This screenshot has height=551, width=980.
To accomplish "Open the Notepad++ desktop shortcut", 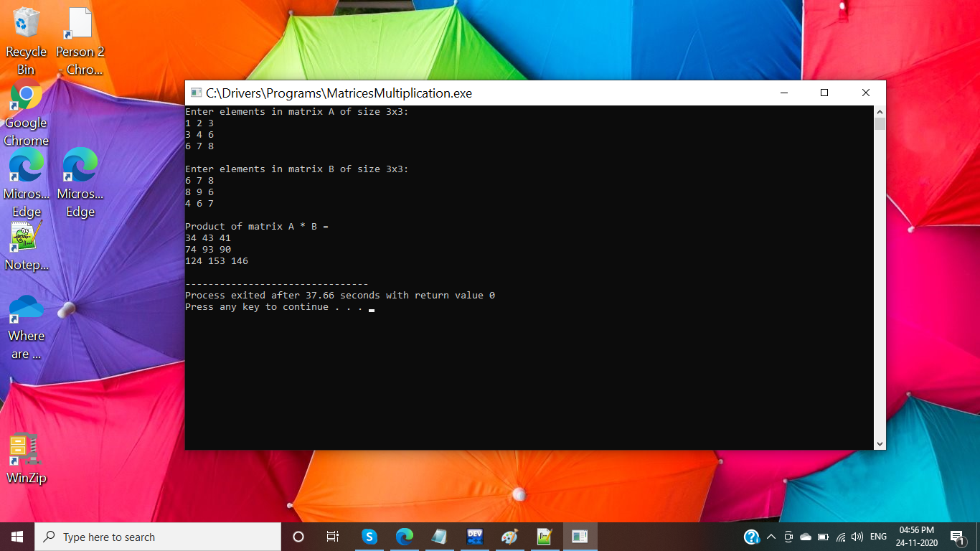I will pos(27,246).
